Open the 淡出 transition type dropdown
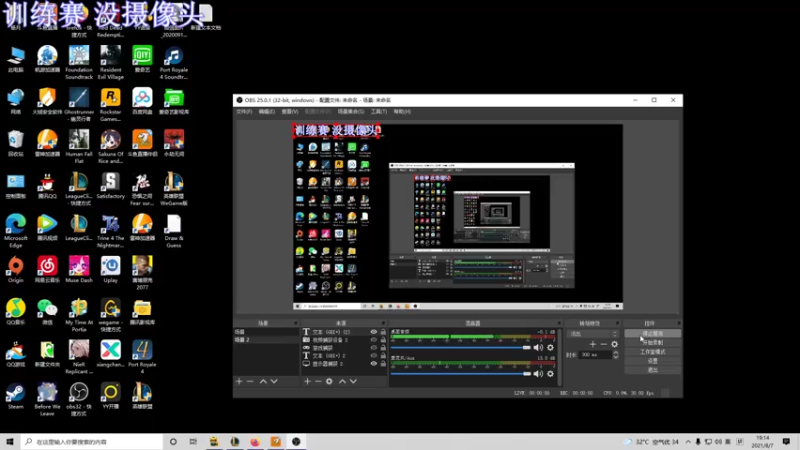This screenshot has width=800, height=450. coord(593,334)
